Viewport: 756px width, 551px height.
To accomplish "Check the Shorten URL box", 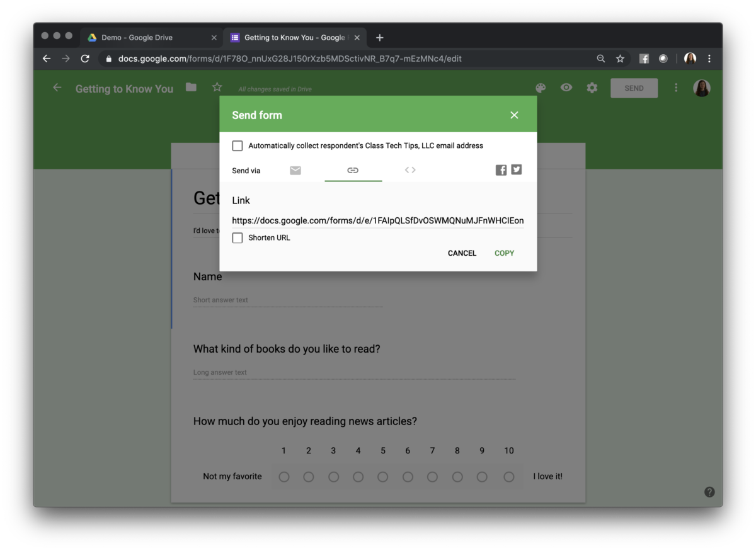I will pyautogui.click(x=238, y=238).
